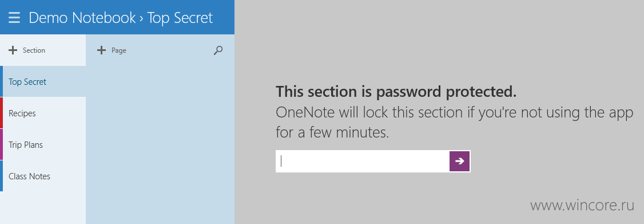Switch to Trip Plans section
The image size is (644, 224).
(43, 144)
